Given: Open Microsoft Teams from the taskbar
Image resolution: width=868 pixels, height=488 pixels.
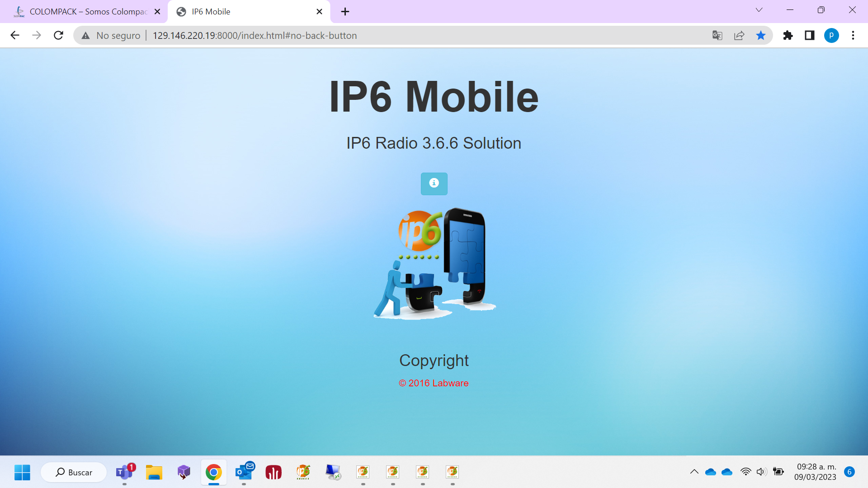Looking at the screenshot, I should click(x=124, y=472).
